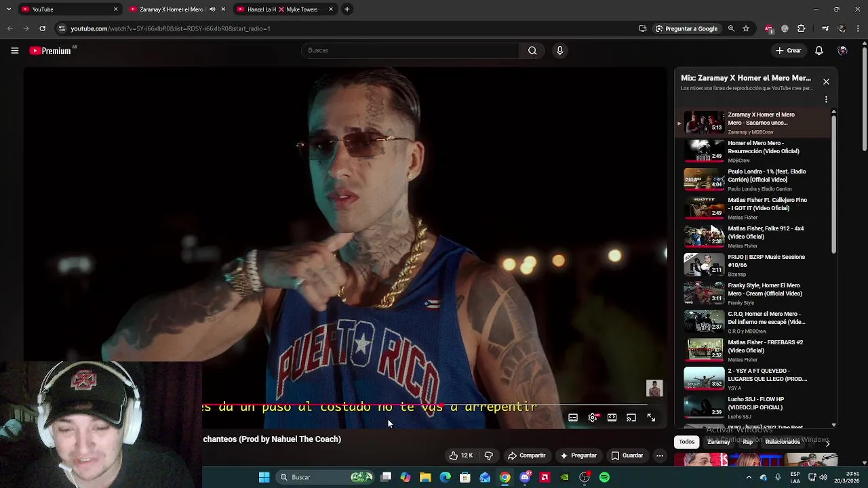Image resolution: width=868 pixels, height=488 pixels.
Task: Open the YouTube notifications bell
Action: click(818, 50)
